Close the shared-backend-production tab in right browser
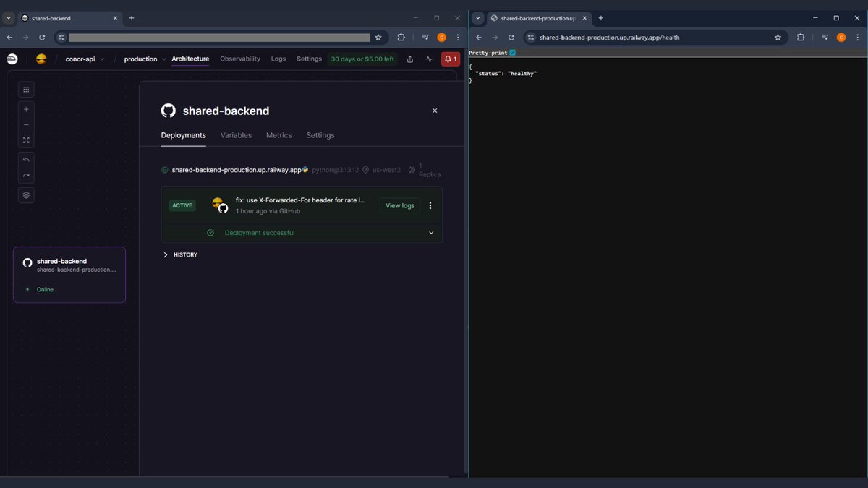Screen dimensions: 868x488 point(584,17)
